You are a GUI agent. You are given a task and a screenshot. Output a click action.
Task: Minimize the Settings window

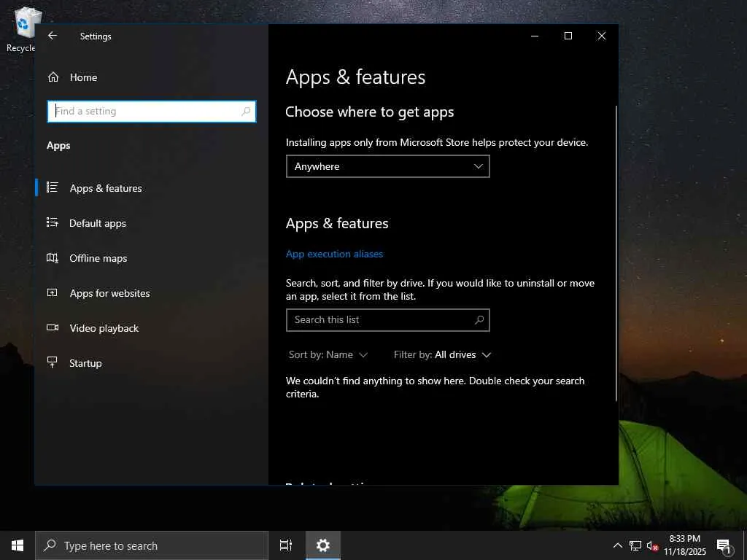coord(535,36)
